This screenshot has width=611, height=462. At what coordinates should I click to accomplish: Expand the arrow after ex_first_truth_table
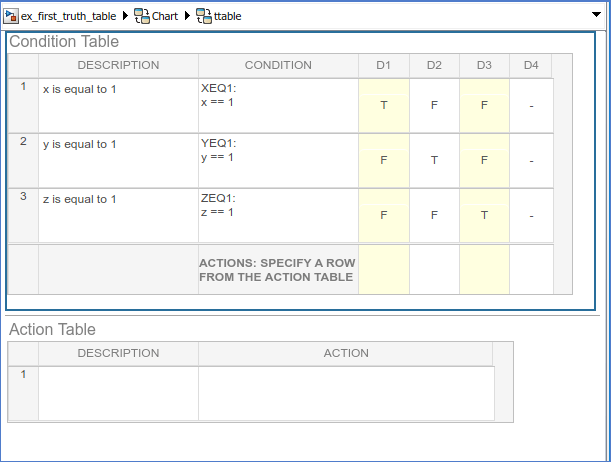(125, 17)
